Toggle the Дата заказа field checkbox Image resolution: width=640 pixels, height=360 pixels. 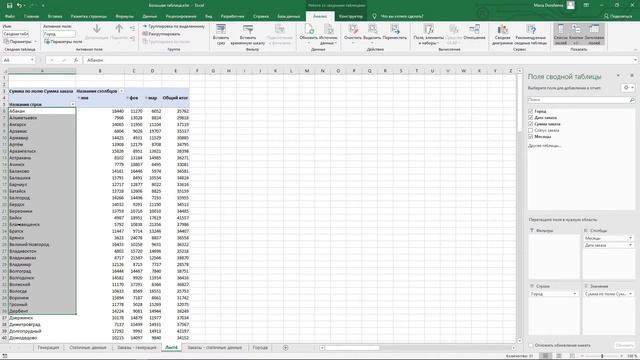point(531,118)
